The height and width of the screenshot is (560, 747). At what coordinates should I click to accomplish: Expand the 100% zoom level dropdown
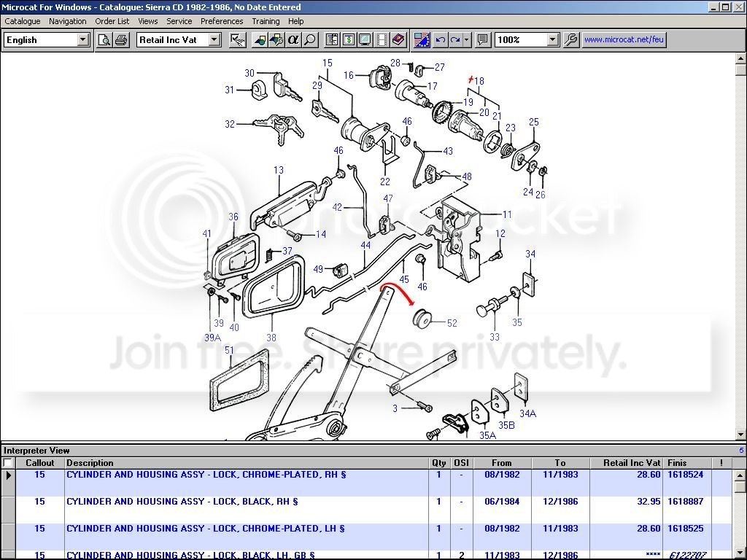[552, 40]
